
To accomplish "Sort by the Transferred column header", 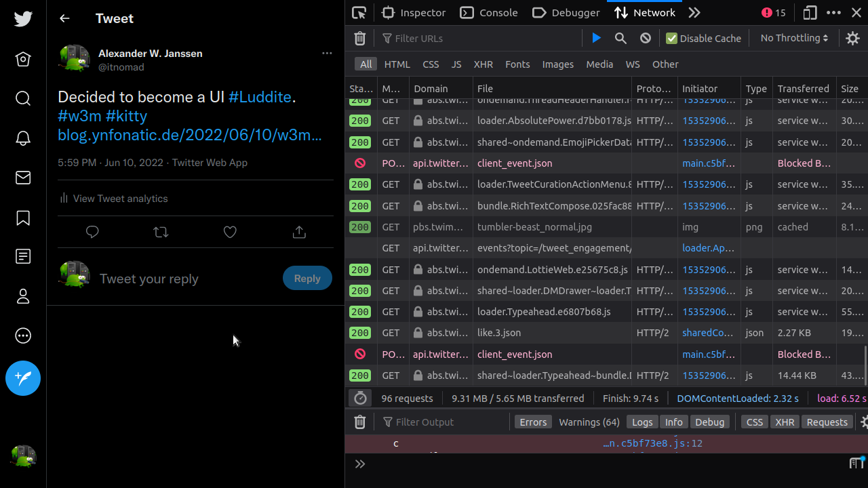I will pyautogui.click(x=804, y=89).
